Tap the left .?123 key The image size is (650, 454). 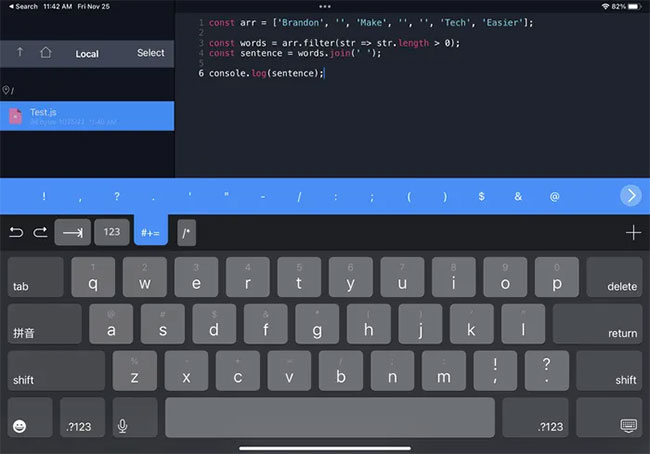point(82,418)
